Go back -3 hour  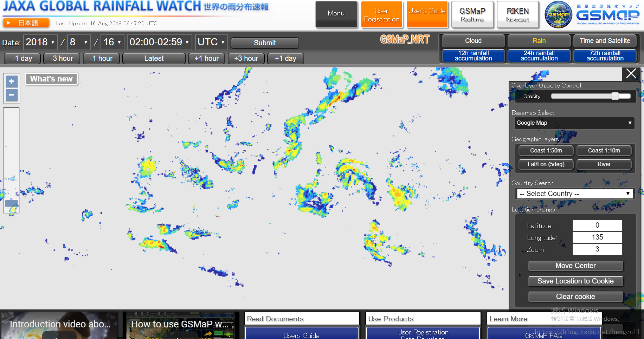click(62, 58)
